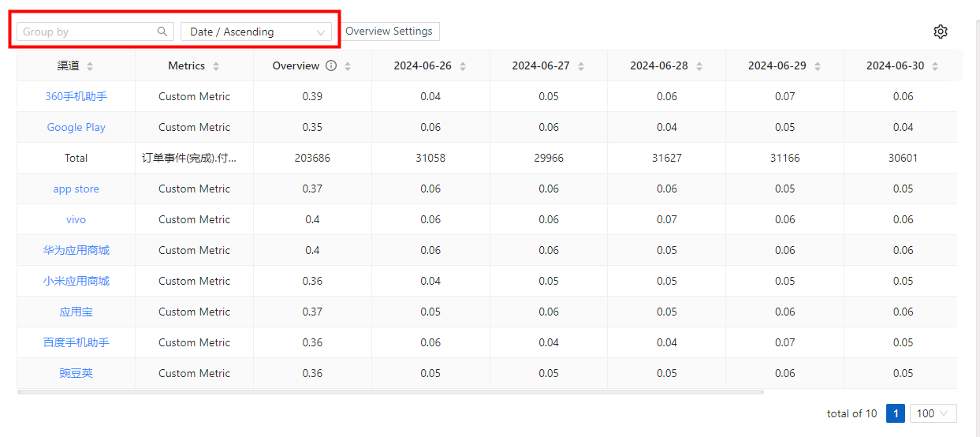Open table settings gear icon
This screenshot has height=437, width=980.
click(x=940, y=32)
